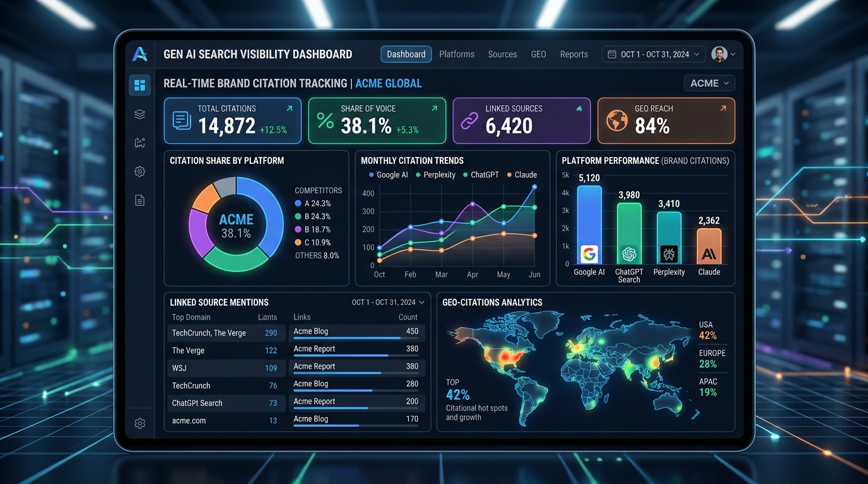Toggle competitor C 10.9% legend entry
Viewport: 868px width, 484px height.
tap(313, 243)
